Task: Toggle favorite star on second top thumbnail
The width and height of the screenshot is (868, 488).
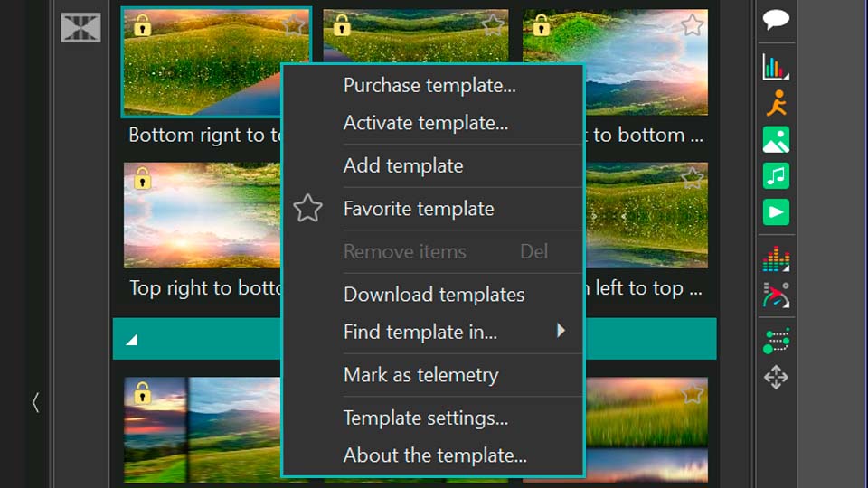Action: coord(493,24)
